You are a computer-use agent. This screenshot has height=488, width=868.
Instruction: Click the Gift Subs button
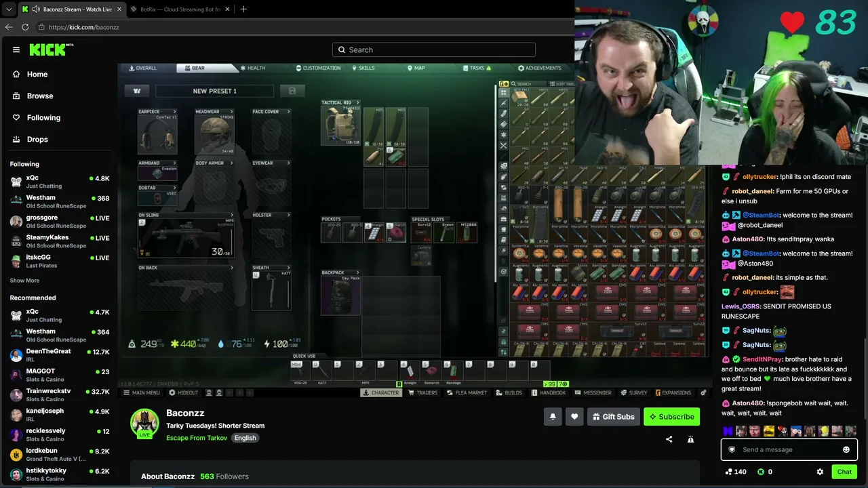613,417
